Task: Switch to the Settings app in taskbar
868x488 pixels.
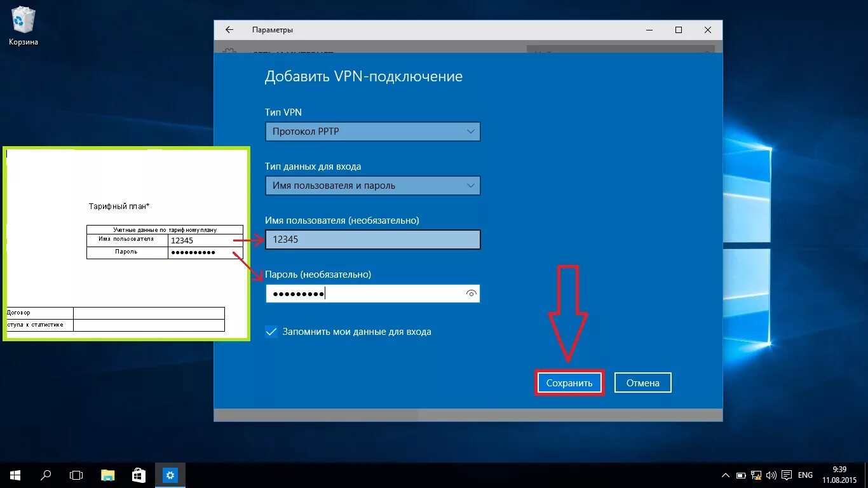Action: pyautogui.click(x=170, y=475)
